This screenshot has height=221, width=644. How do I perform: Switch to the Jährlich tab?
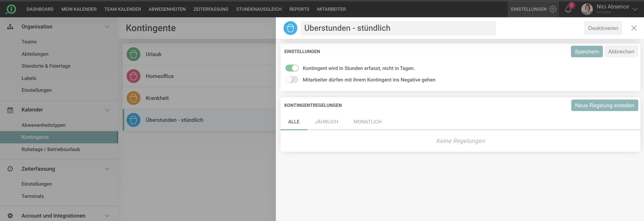(326, 122)
